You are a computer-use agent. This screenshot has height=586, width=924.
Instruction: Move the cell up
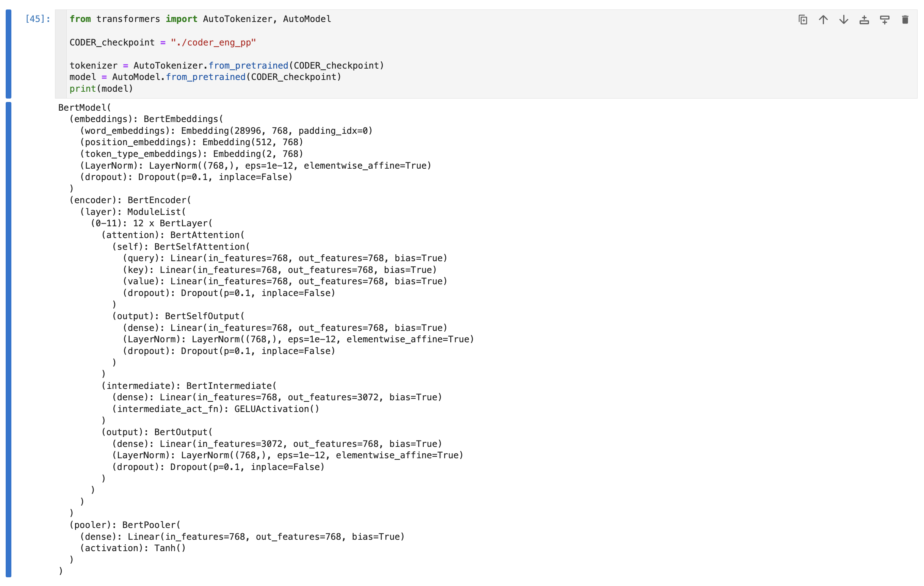pos(823,20)
